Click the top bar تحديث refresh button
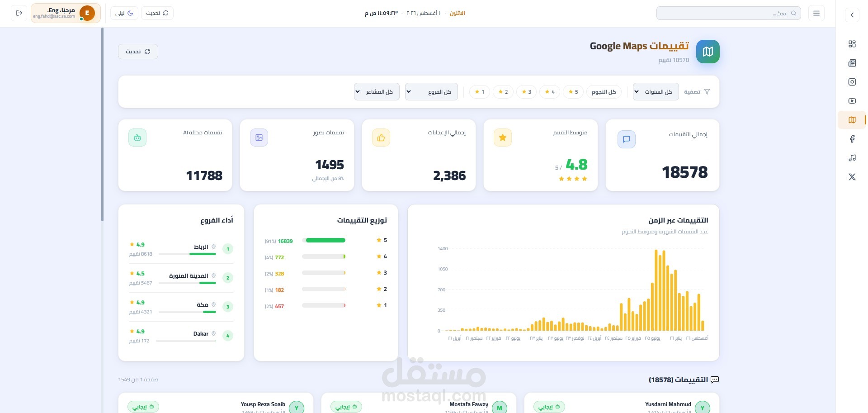868x413 pixels. pos(157,13)
